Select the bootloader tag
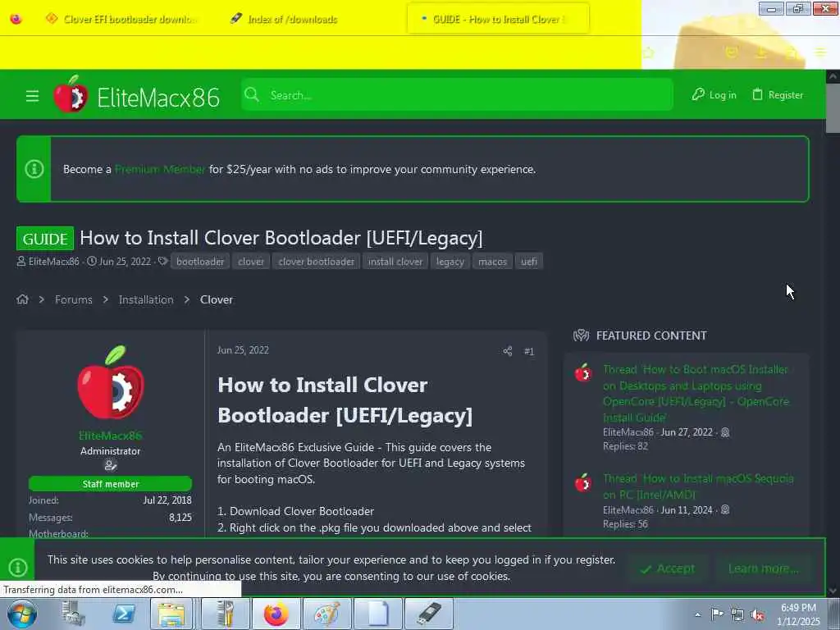The height and width of the screenshot is (630, 840). [x=200, y=262]
